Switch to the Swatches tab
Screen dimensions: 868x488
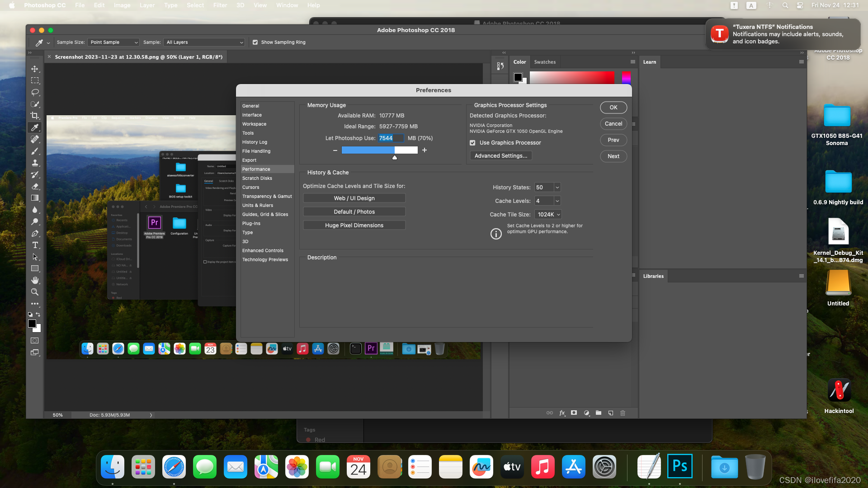click(x=545, y=62)
